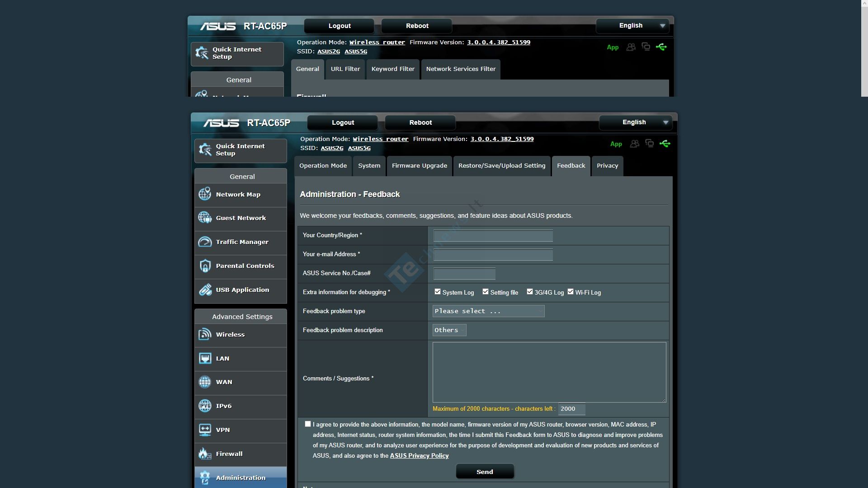This screenshot has height=488, width=868.
Task: Open the Others problem description dropdown
Action: pos(449,330)
